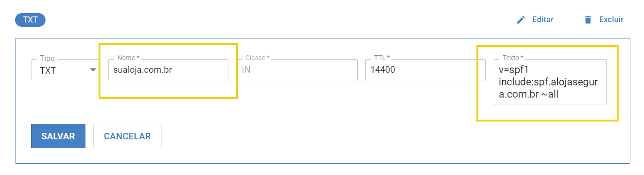The width and height of the screenshot is (644, 175).
Task: Click the Nome * field label
Action: (129, 58)
